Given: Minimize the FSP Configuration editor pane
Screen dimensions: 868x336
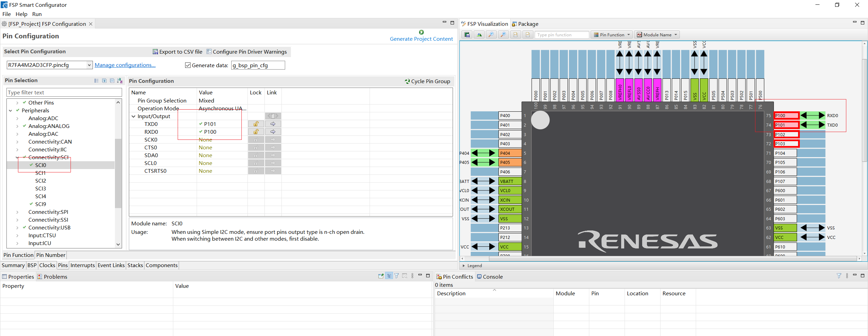Looking at the screenshot, I should click(445, 23).
